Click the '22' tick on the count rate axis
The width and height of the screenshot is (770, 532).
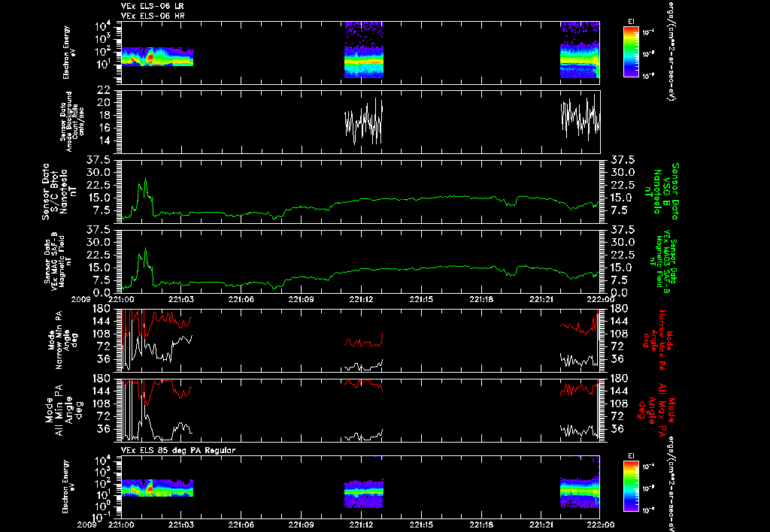pyautogui.click(x=103, y=90)
